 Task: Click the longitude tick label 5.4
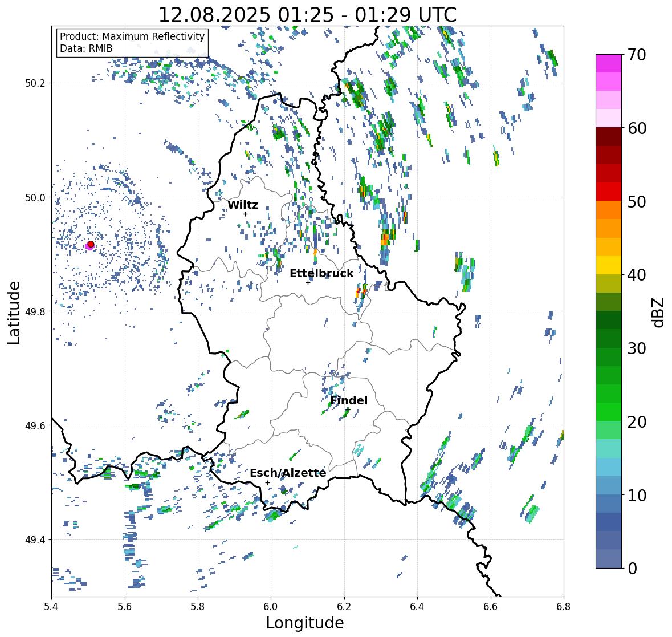51,607
